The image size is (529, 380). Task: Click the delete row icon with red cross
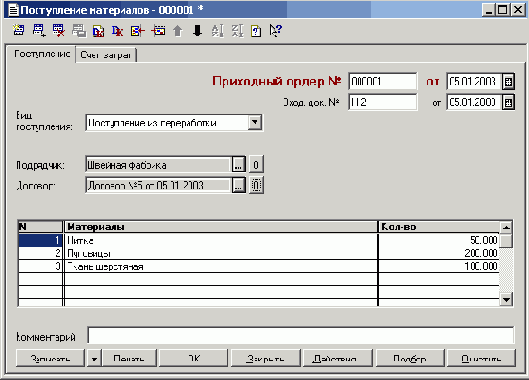coord(59,30)
